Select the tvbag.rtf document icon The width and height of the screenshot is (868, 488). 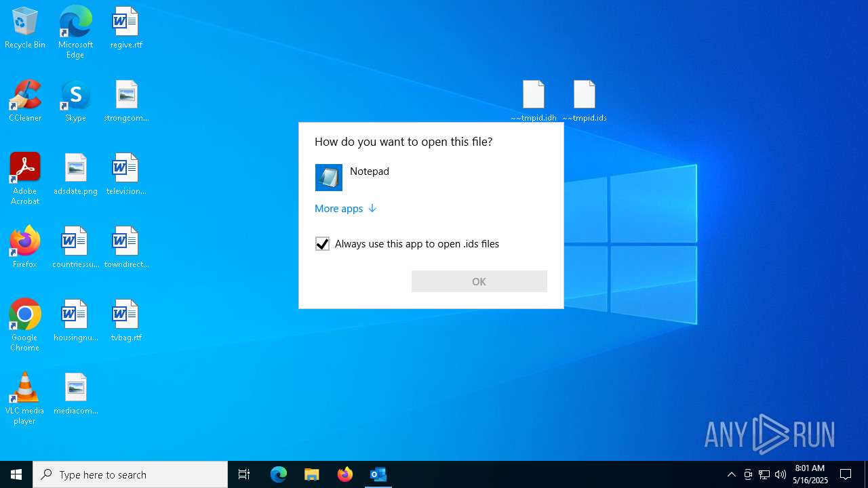coord(126,321)
